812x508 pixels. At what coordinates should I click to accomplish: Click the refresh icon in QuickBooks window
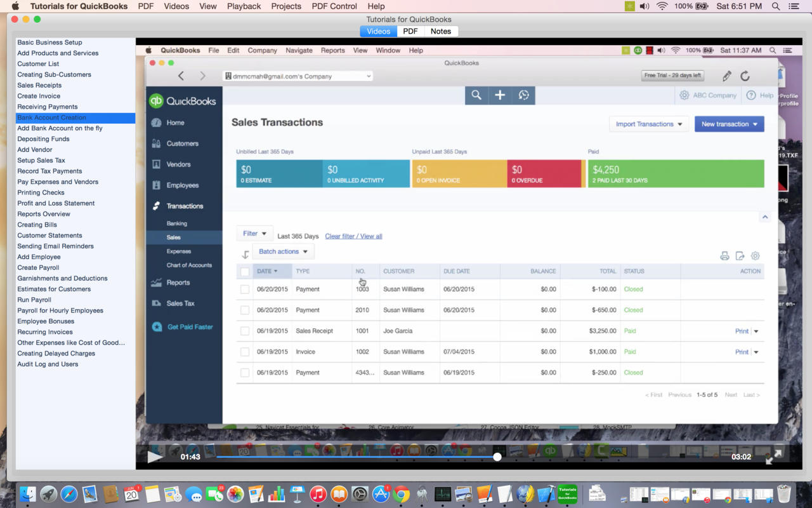coord(745,76)
